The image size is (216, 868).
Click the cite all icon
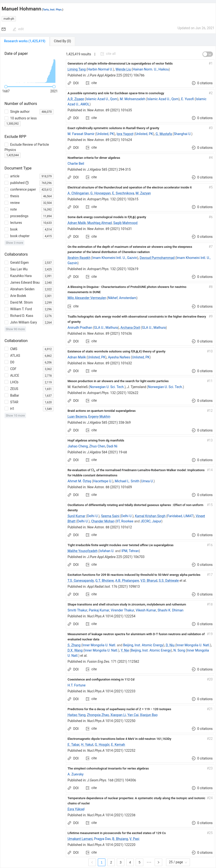click(x=102, y=54)
